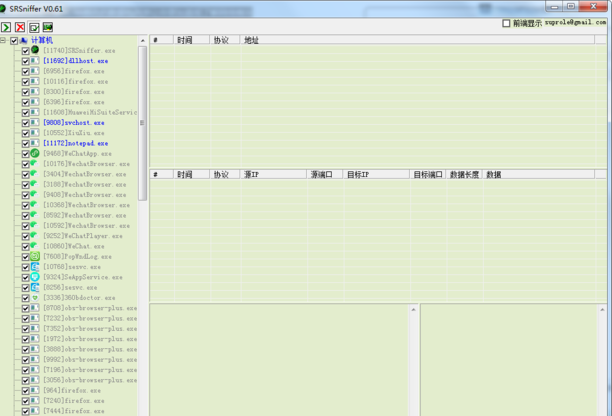Image resolution: width=612 pixels, height=416 pixels.
Task: Click the # column header in lower table
Action: [x=162, y=174]
